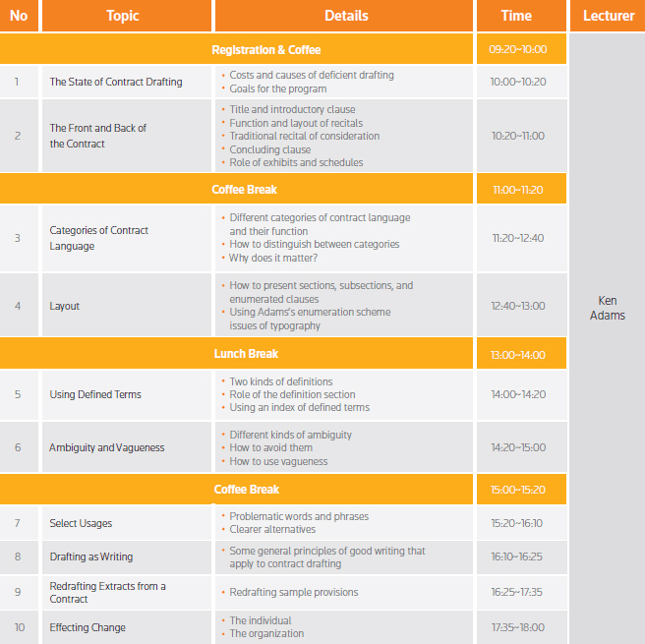Screen dimensions: 645x644
Task: Select the 16:25~17:35 time cell
Action: click(518, 592)
